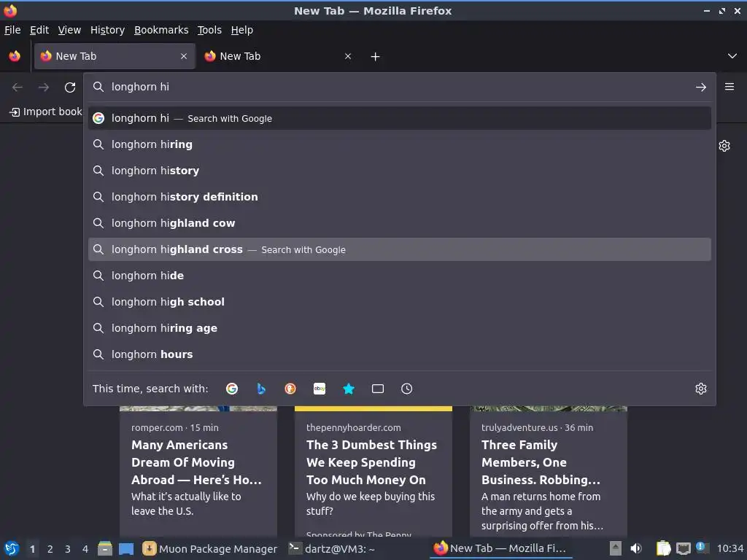Switch to dartz@VM3 terminal window

(x=332, y=548)
